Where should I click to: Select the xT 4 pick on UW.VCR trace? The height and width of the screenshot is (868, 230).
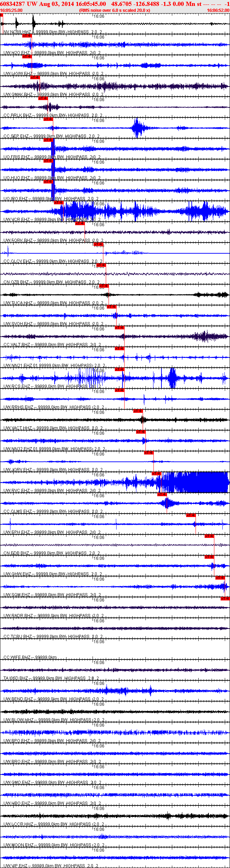click(x=59, y=203)
